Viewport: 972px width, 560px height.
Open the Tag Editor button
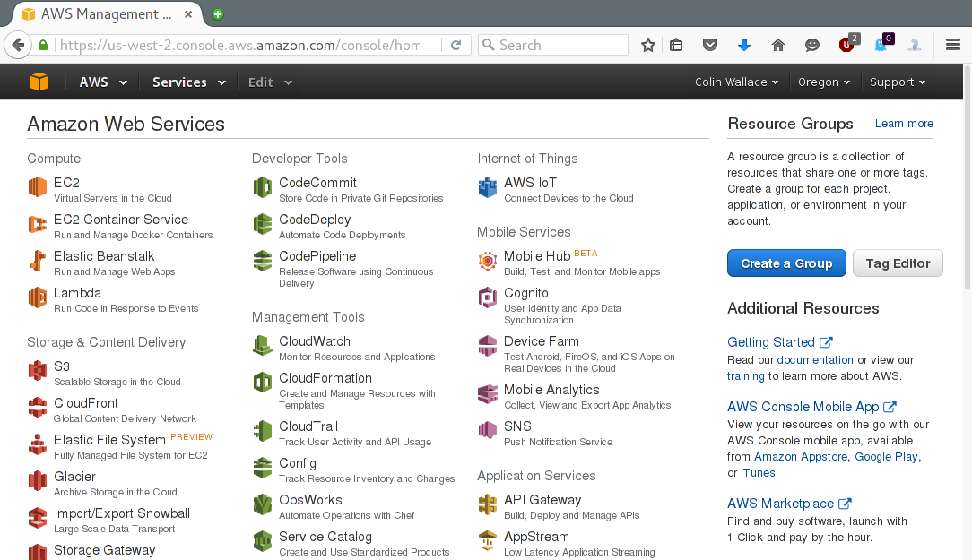898,263
